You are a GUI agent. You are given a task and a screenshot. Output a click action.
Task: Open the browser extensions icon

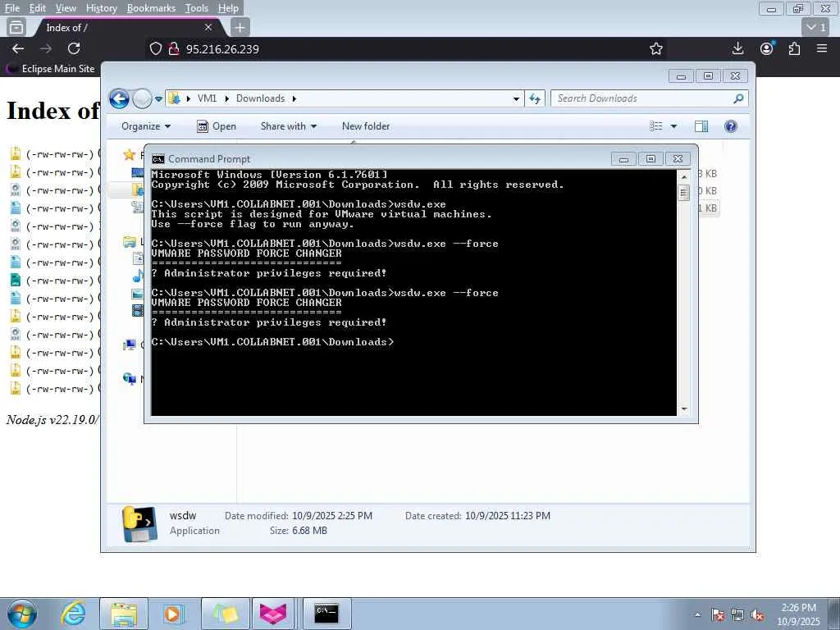pos(794,48)
